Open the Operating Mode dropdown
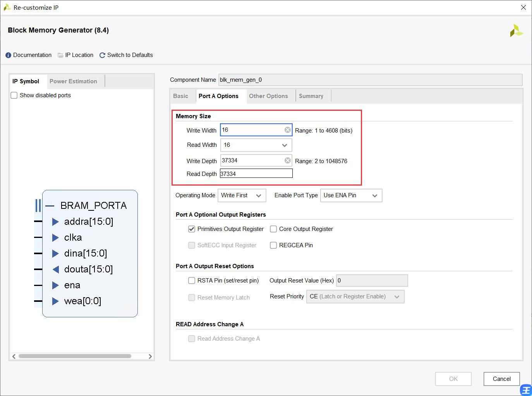 click(x=242, y=195)
